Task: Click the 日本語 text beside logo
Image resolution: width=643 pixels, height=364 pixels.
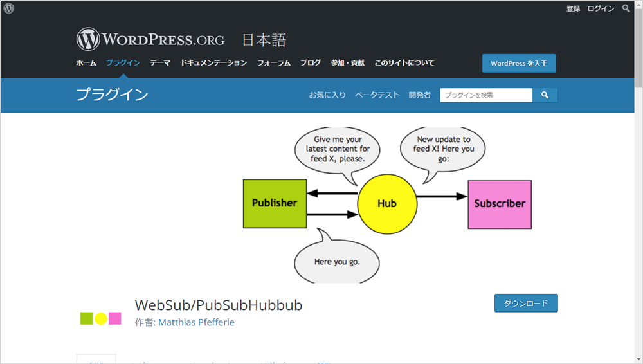Action: click(264, 41)
